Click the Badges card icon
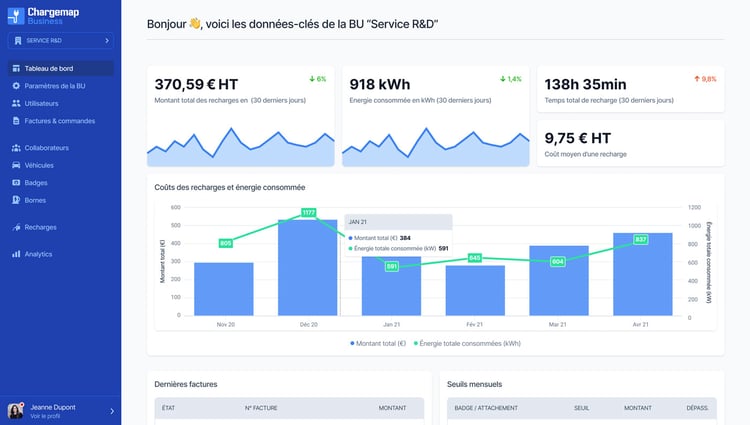 (x=16, y=183)
